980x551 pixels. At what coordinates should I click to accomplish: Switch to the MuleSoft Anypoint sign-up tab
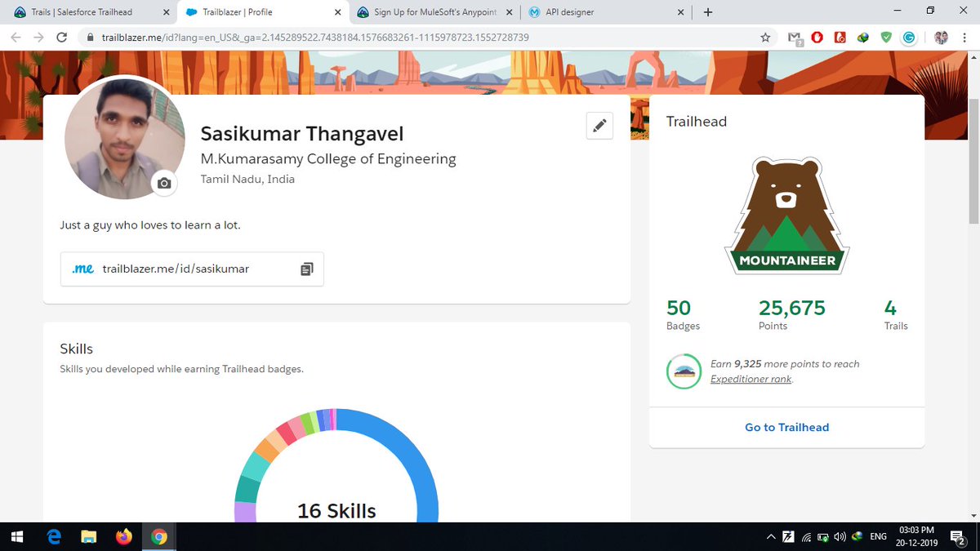(434, 12)
